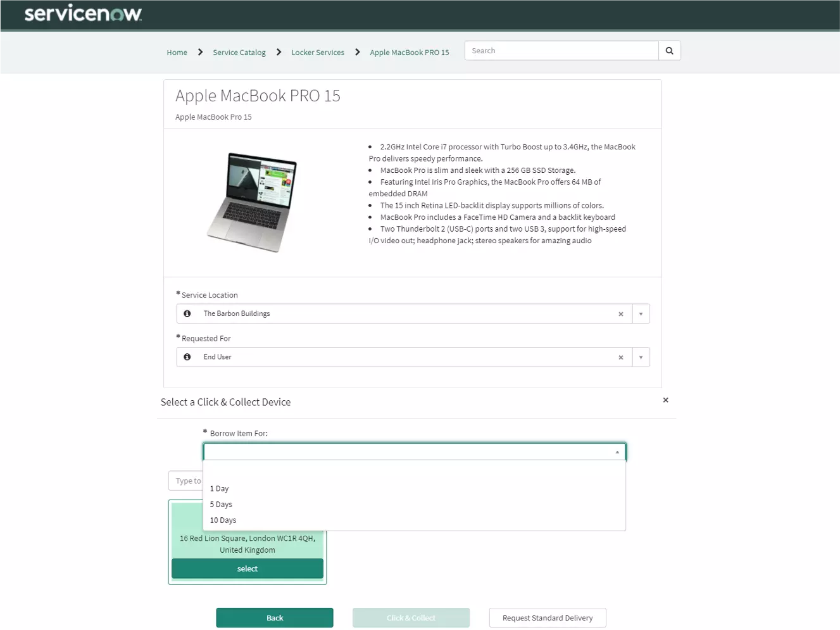Go to Home breadcrumb
The image size is (840, 630).
177,53
